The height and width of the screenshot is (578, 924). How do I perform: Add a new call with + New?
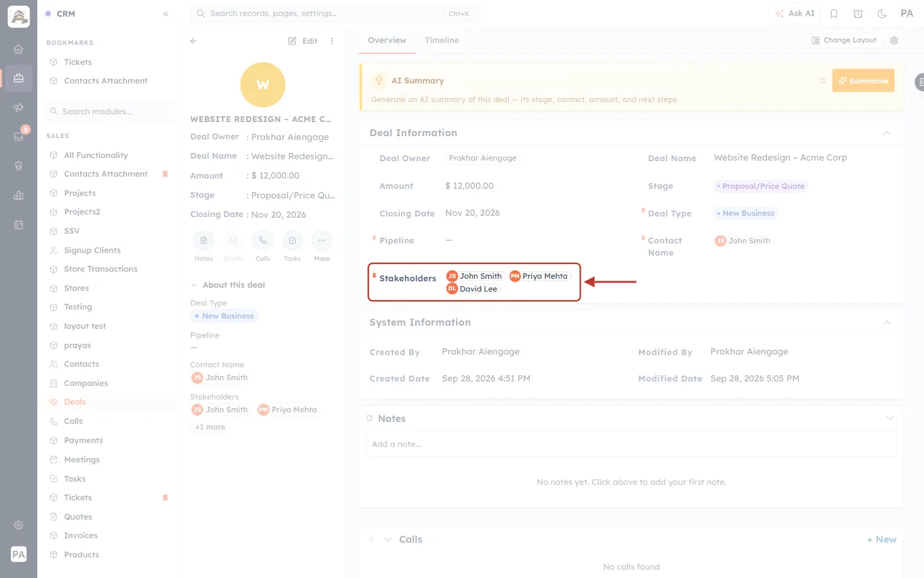coord(882,539)
